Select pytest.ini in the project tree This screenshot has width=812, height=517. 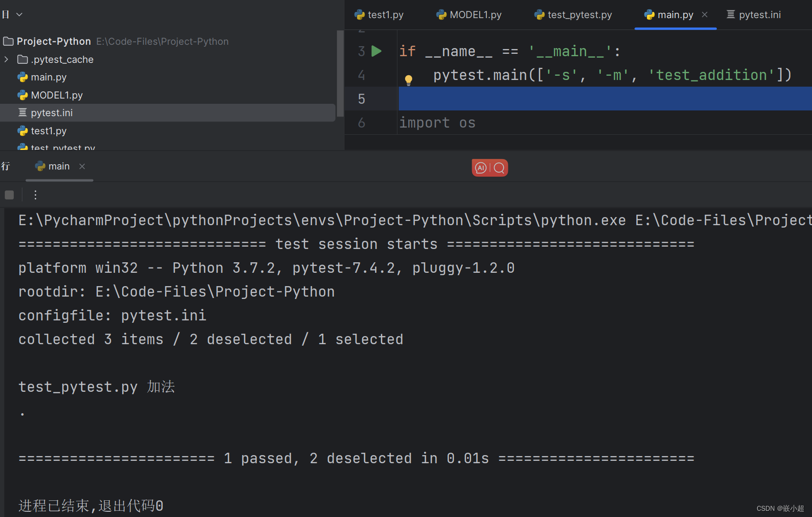(168, 113)
